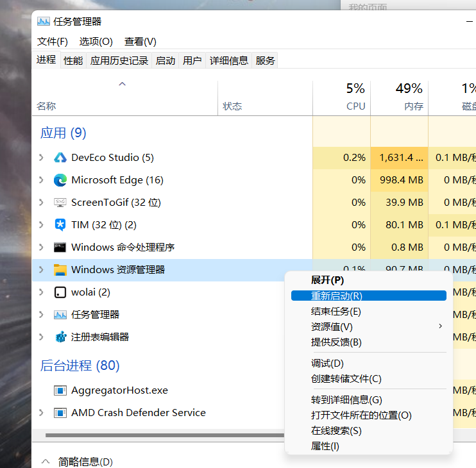Switch to the 详细信息 tab
The height and width of the screenshot is (468, 476).
(229, 60)
